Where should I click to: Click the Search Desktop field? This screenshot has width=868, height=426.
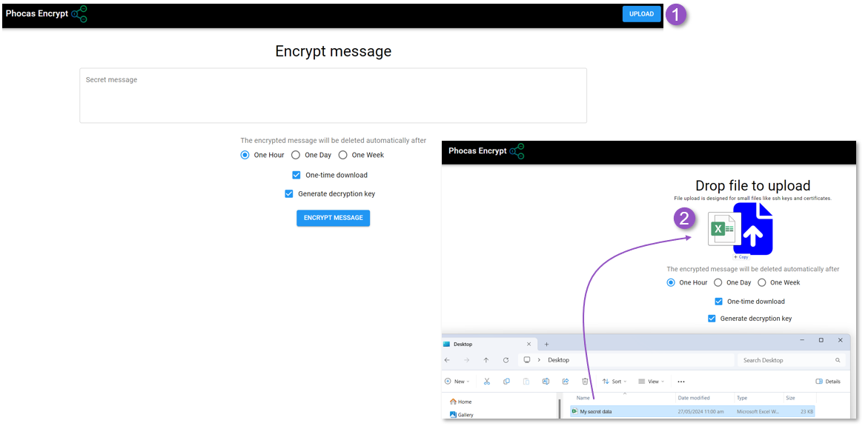coord(792,360)
